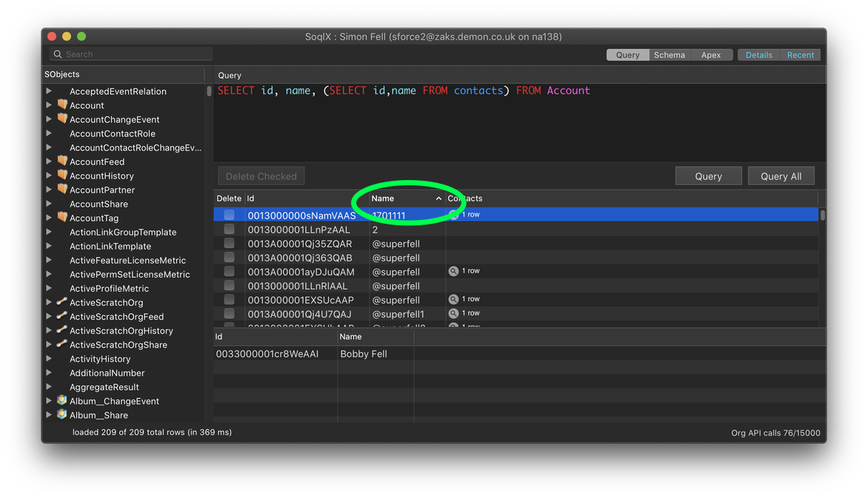
Task: Click the AccountPartner object icon
Action: pos(62,189)
